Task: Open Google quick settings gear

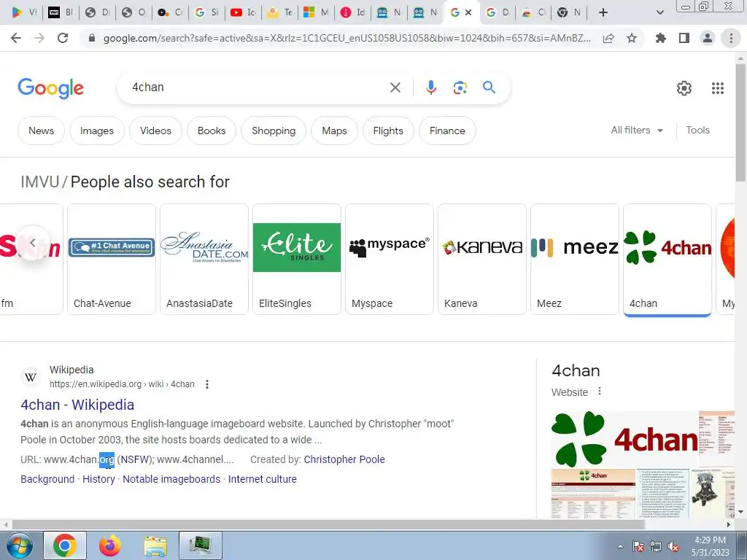Action: click(684, 88)
